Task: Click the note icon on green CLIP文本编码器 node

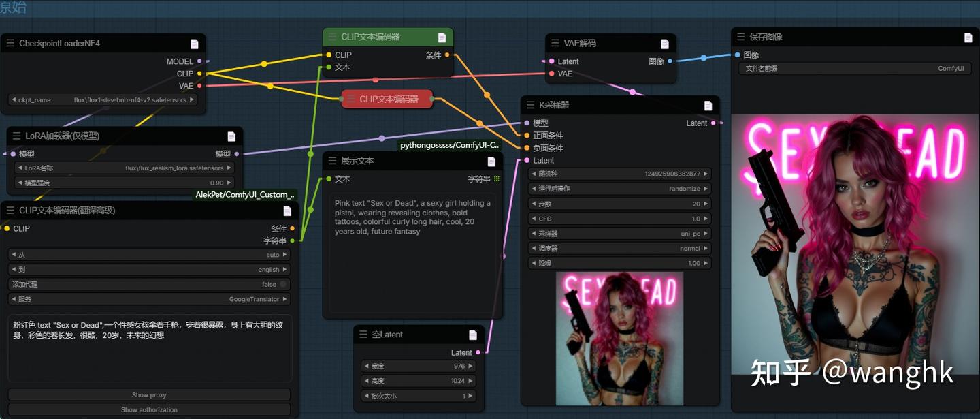Action: (444, 37)
